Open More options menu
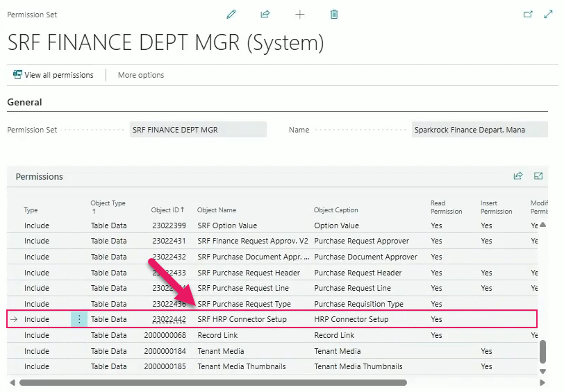Screen dimensions: 564x392 141,75
